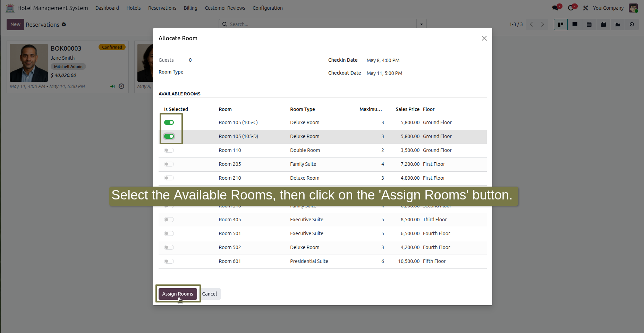Open the Dashboard menu

(107, 8)
